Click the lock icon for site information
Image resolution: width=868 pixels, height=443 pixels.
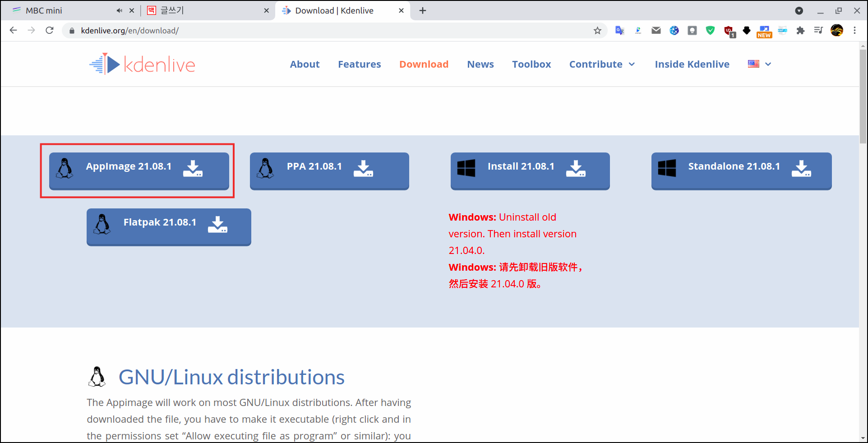pos(71,30)
